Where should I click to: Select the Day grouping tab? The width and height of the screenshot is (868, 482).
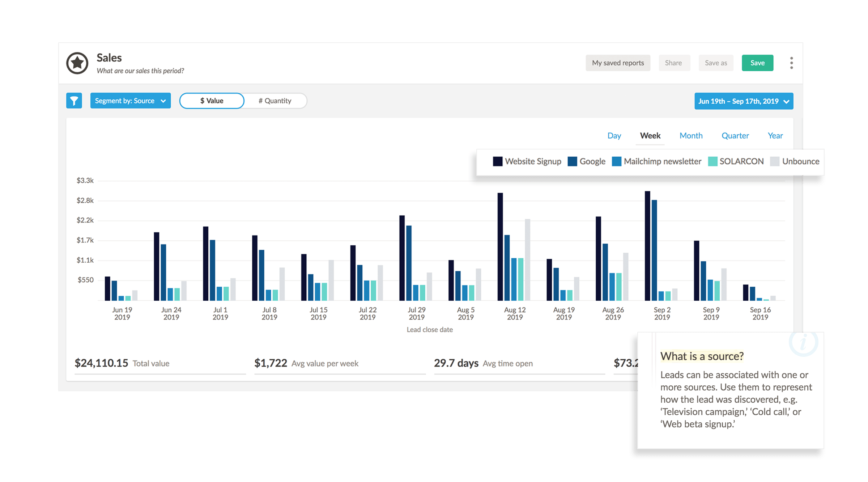click(614, 136)
